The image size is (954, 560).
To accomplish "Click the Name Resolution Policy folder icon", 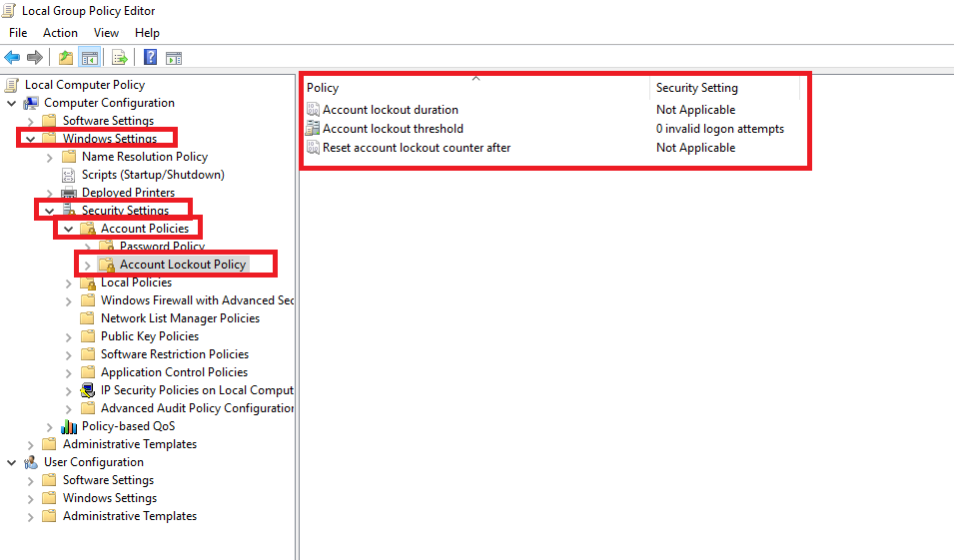I will pyautogui.click(x=69, y=157).
